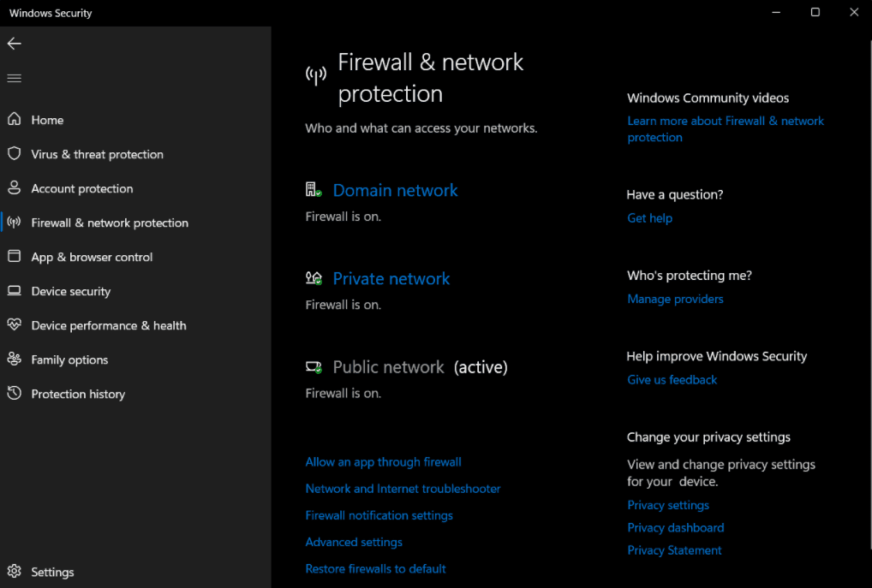This screenshot has height=588, width=872.
Task: Select Firewall & network protection menu item
Action: [x=110, y=223]
